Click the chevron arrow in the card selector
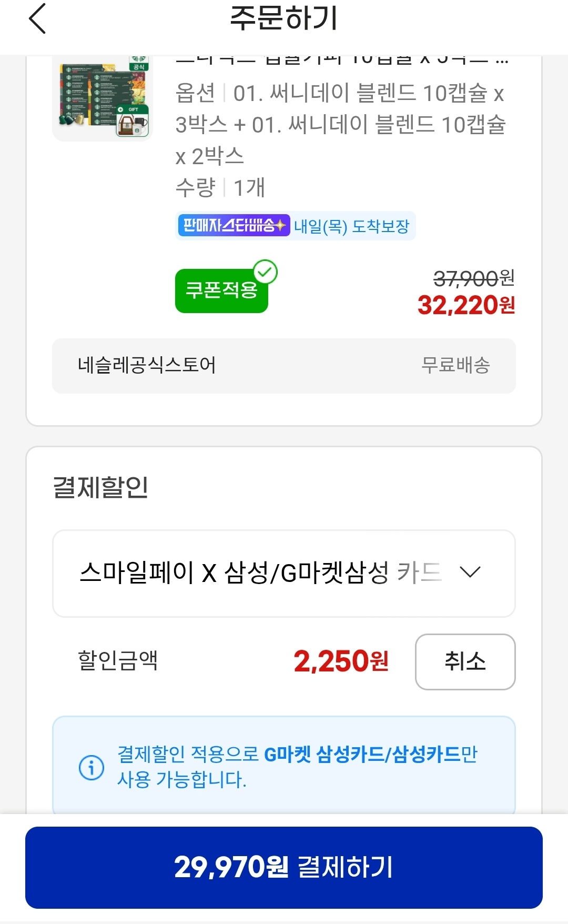The height and width of the screenshot is (924, 568). point(470,572)
